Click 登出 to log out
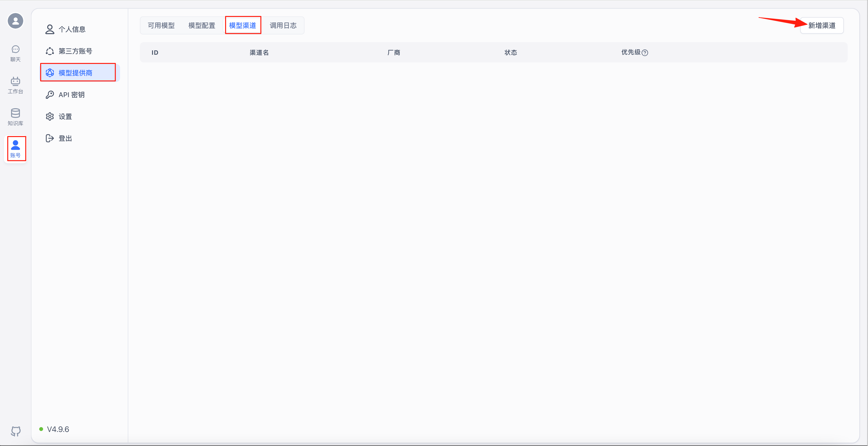This screenshot has height=446, width=868. [x=65, y=138]
